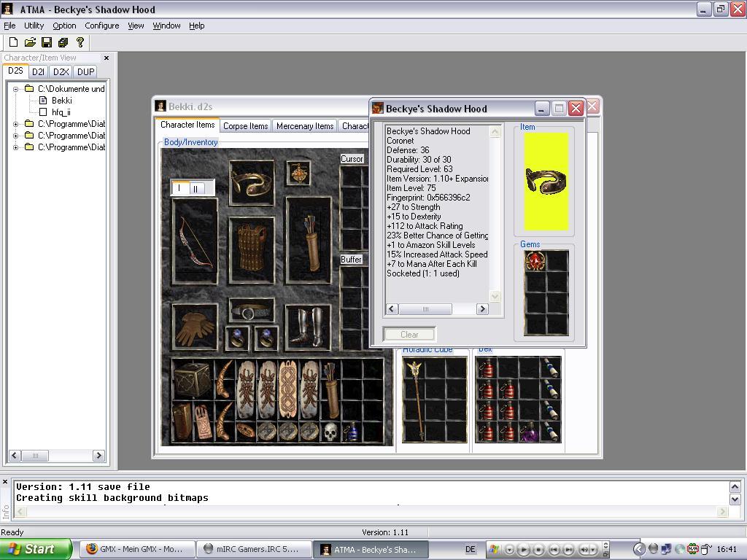Image resolution: width=747 pixels, height=560 pixels.
Task: Select the left ring slot item
Action: [x=237, y=338]
